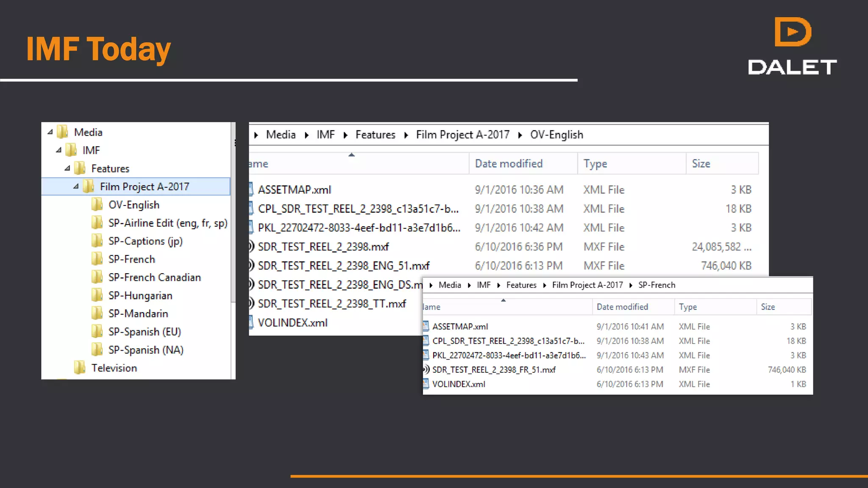Sort by Size column in SP-French window
Image resolution: width=868 pixels, height=488 pixels.
tap(768, 307)
